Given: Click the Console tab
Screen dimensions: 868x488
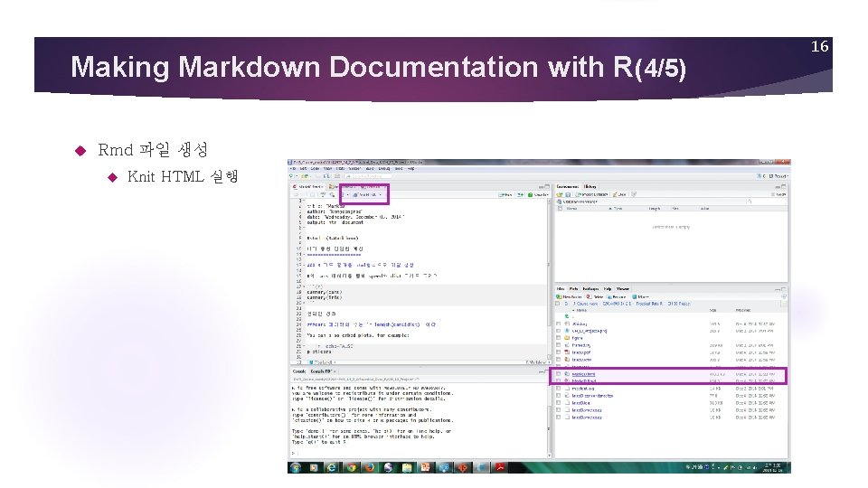Looking at the screenshot, I should coord(299,371).
